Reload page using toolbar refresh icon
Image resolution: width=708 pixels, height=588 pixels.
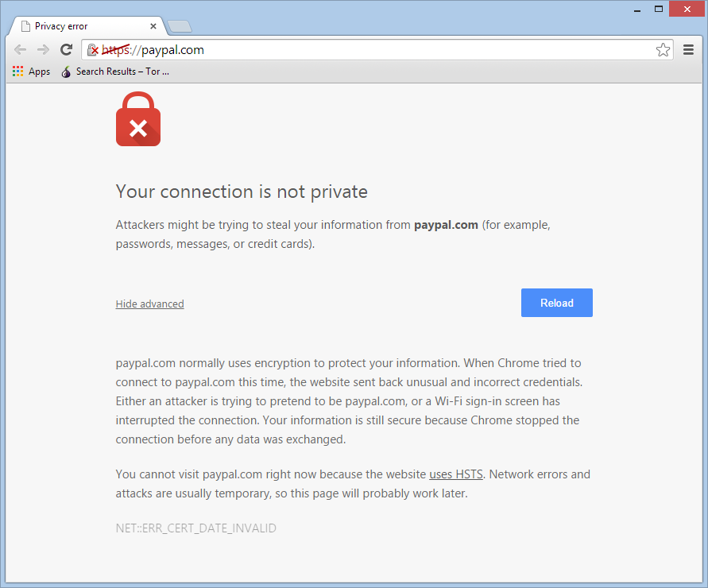(67, 50)
